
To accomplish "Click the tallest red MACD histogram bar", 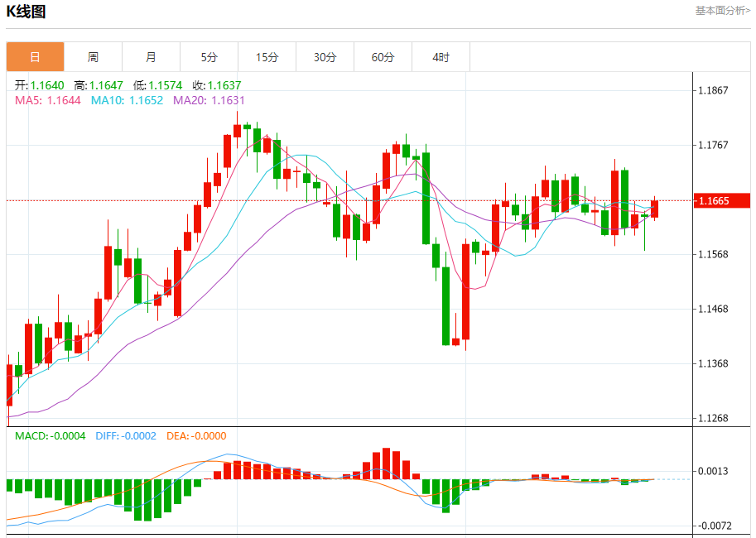I will coord(386,464).
